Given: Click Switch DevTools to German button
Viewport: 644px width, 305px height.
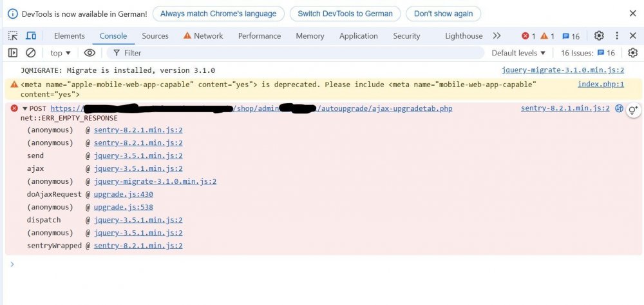Looking at the screenshot, I should [x=345, y=14].
